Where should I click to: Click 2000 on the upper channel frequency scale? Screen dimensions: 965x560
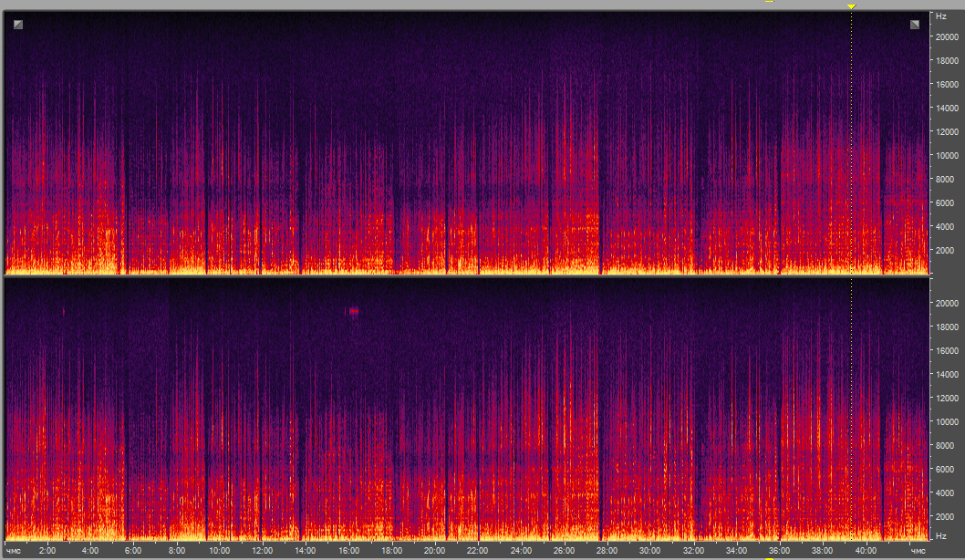943,250
